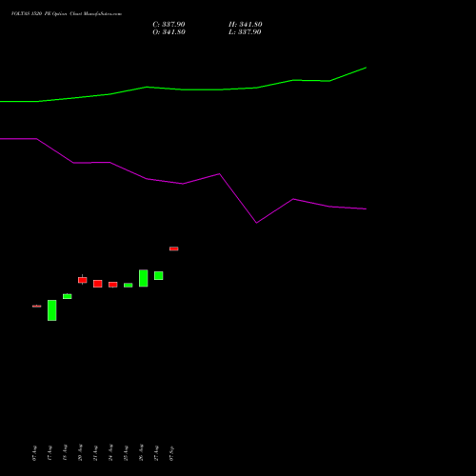476x476 pixels.
Task: Click the VOLTAS 1320 PE chart title
Action: (67, 14)
